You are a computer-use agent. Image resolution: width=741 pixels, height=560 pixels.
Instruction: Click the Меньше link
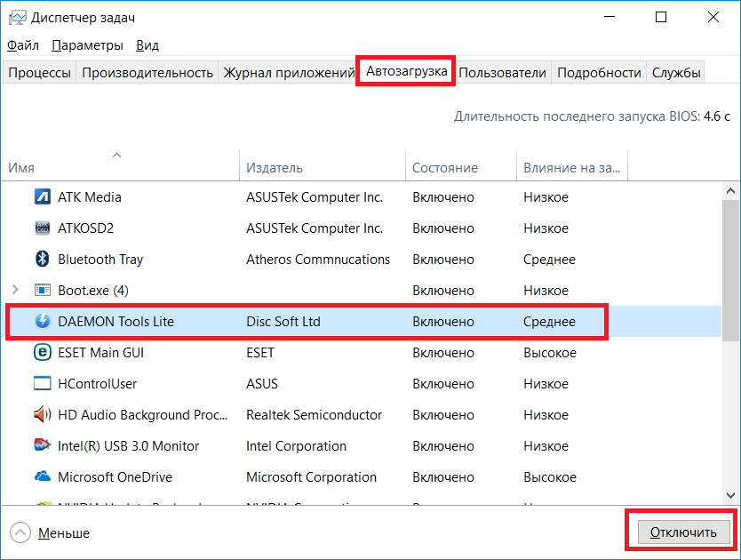pos(64,533)
